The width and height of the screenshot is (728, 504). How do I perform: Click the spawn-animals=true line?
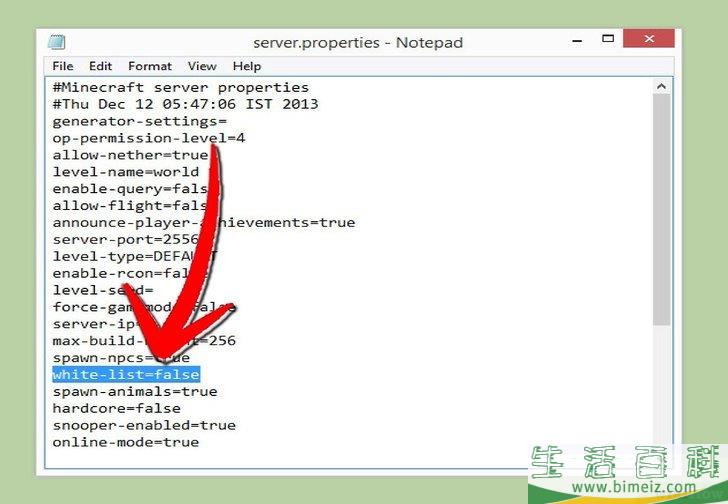tap(135, 392)
